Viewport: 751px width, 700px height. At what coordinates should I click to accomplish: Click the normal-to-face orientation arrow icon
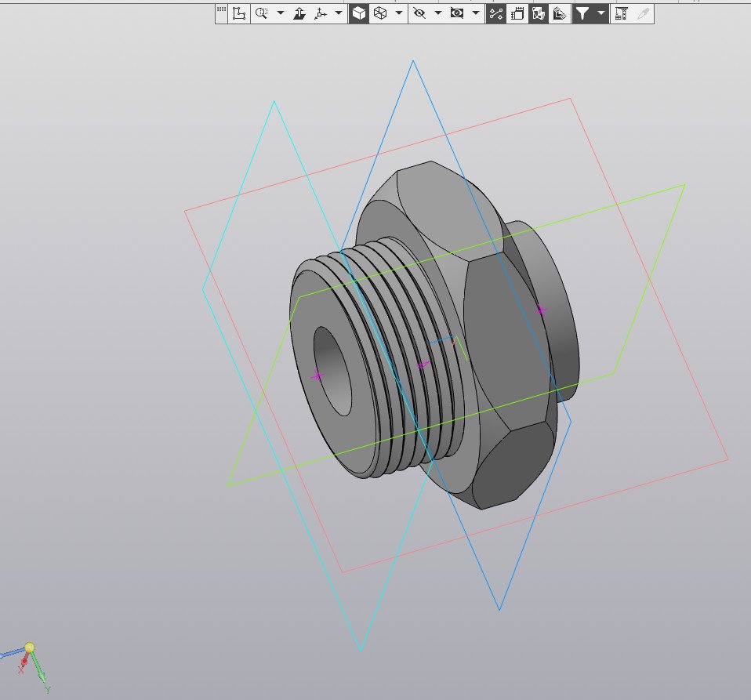(299, 13)
